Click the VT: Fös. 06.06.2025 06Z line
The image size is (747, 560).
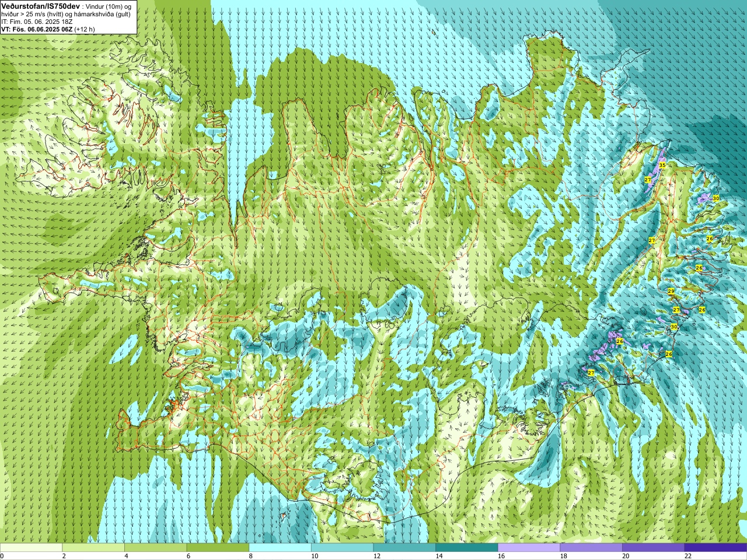pos(37,29)
